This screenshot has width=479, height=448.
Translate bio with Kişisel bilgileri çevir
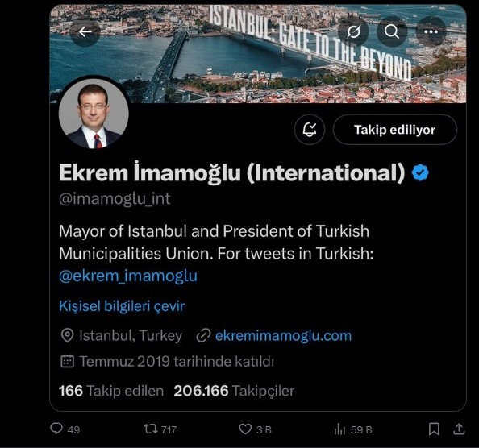tap(122, 306)
